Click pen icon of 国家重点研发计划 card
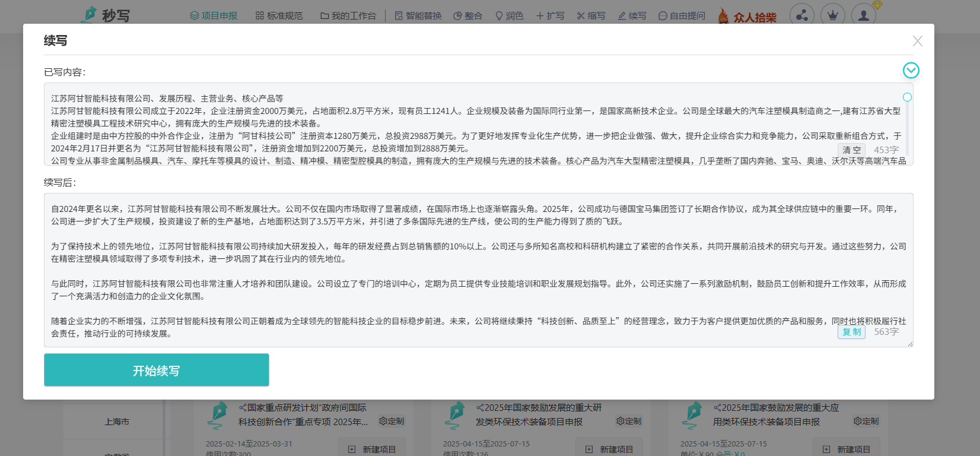This screenshot has height=456, width=980. point(218,415)
